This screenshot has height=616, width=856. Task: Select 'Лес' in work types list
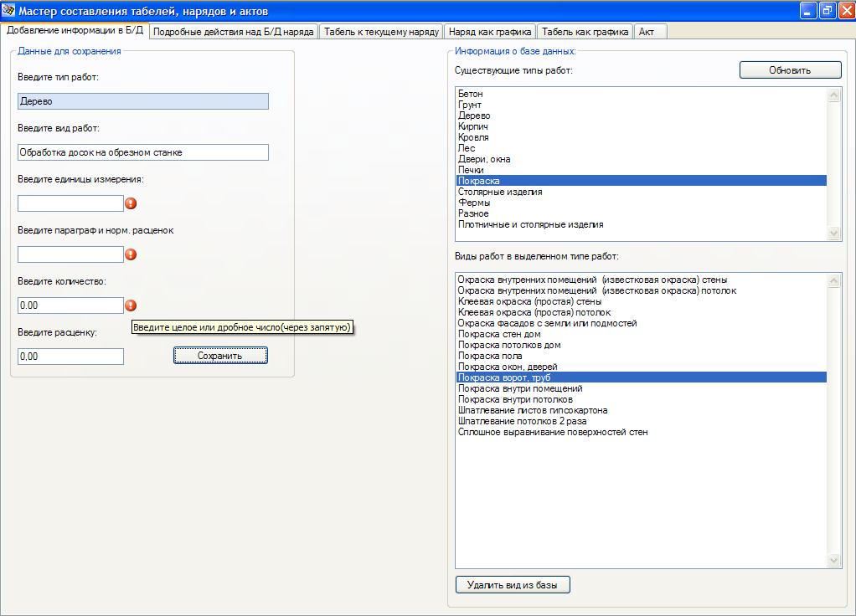pyautogui.click(x=642, y=148)
